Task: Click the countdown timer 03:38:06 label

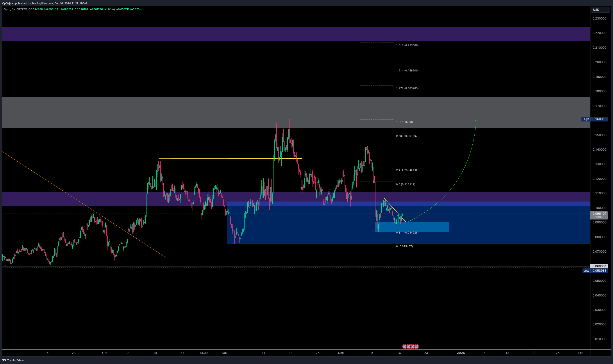Action: 599,217
